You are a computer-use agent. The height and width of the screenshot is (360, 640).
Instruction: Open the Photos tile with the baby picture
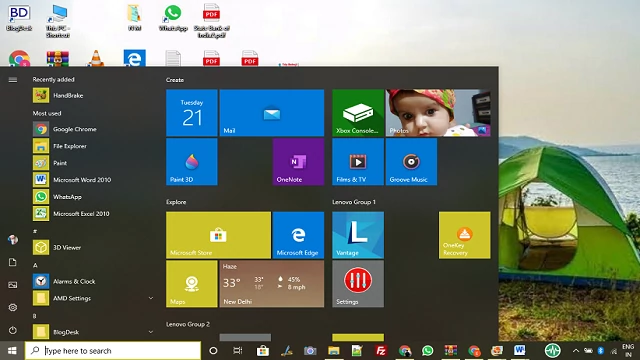click(438, 113)
